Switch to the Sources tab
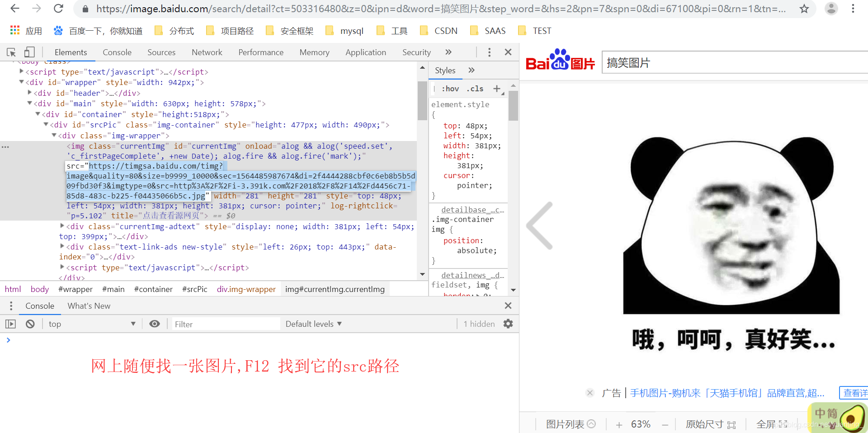The image size is (868, 433). click(161, 52)
